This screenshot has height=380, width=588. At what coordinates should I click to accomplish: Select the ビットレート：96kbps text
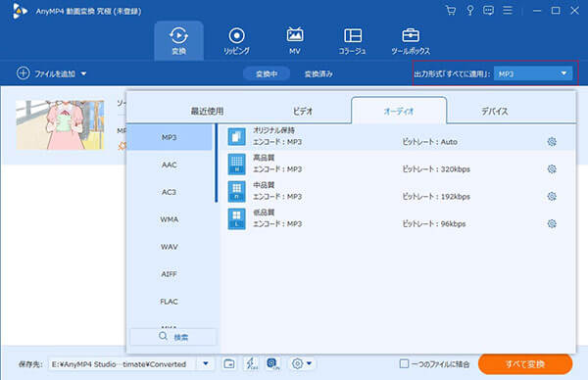pos(434,223)
